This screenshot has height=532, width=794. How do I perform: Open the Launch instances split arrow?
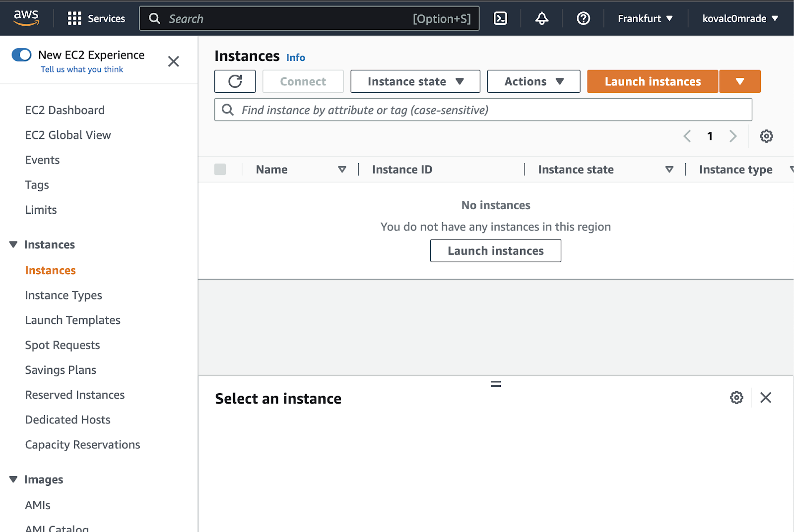pos(740,81)
